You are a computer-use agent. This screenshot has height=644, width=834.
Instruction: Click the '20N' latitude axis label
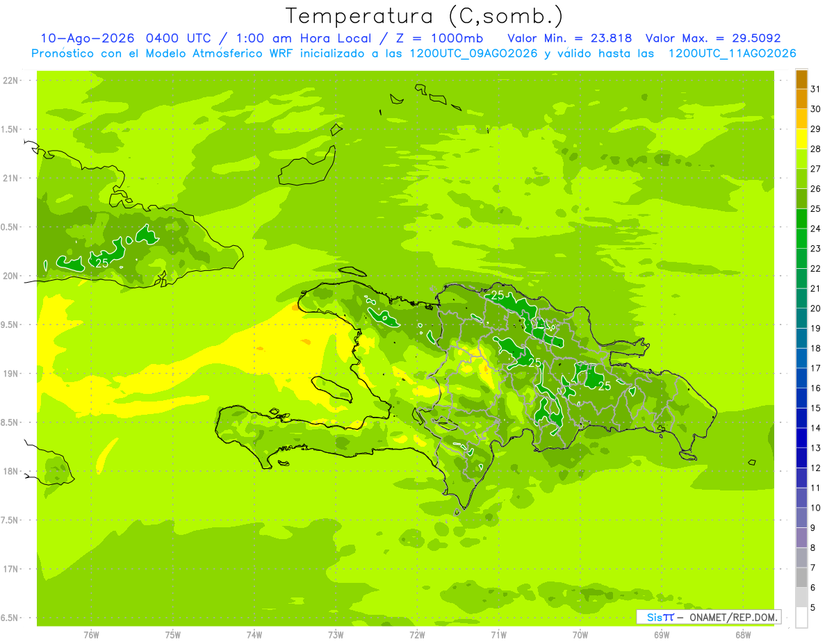[x=12, y=276]
